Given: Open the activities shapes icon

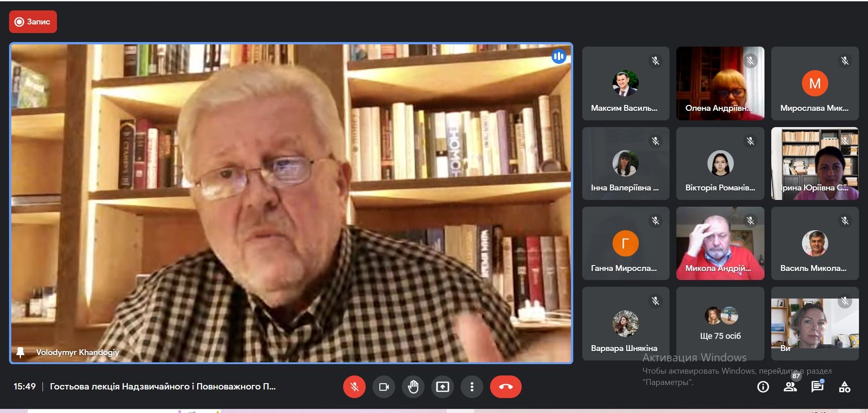Looking at the screenshot, I should point(844,387).
